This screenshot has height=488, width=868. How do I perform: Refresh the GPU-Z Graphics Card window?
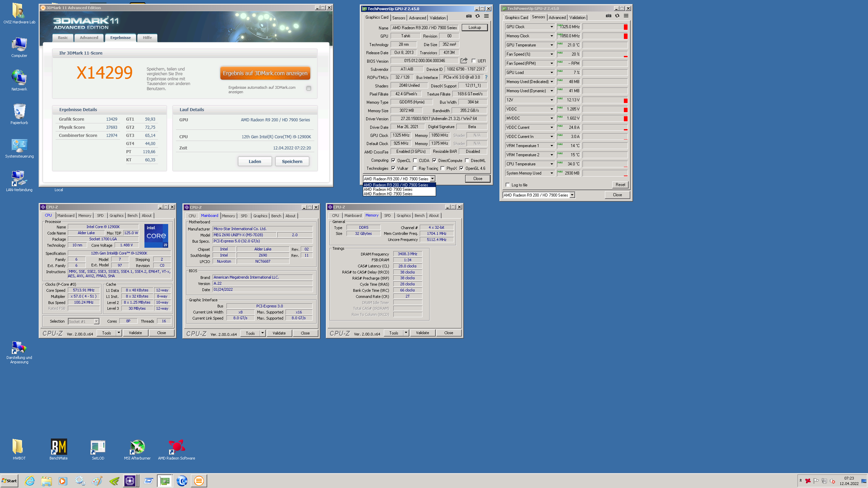(x=477, y=16)
